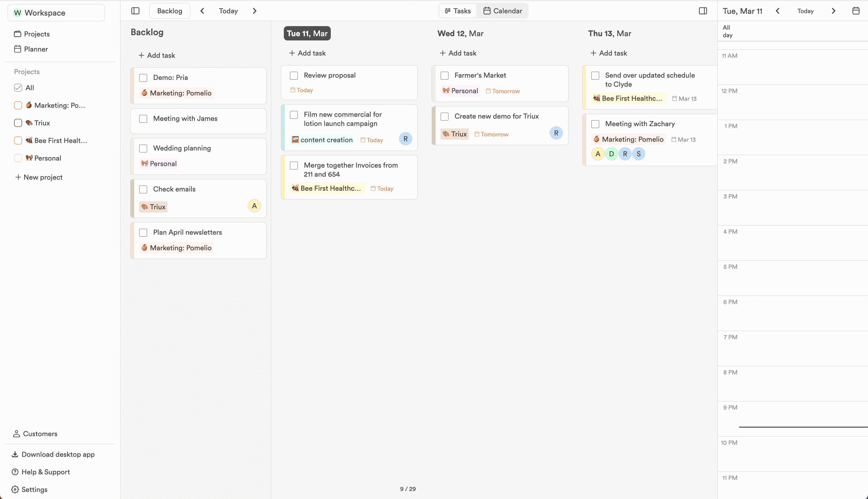868x499 pixels.
Task: Click Marketing: Pomelio tag on Plan April newsletters
Action: pyautogui.click(x=176, y=248)
